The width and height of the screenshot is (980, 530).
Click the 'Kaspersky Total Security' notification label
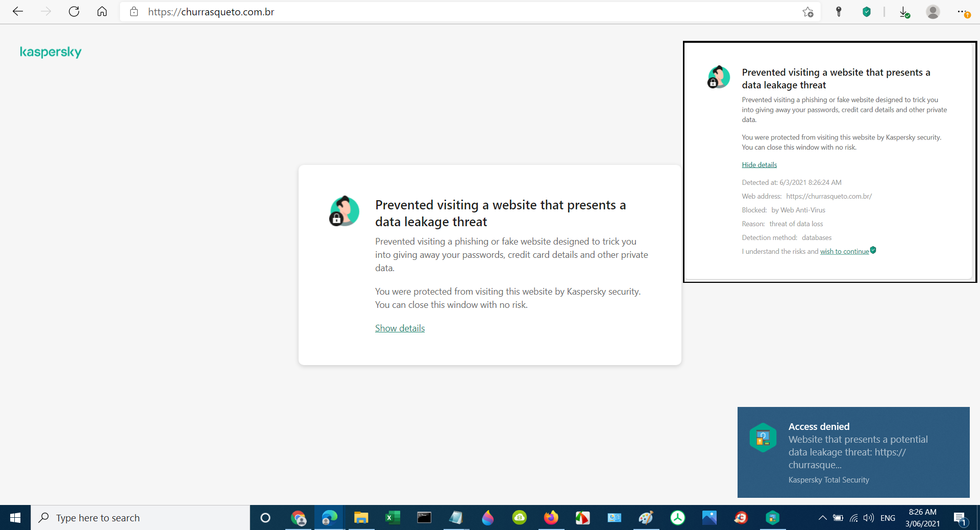click(828, 480)
